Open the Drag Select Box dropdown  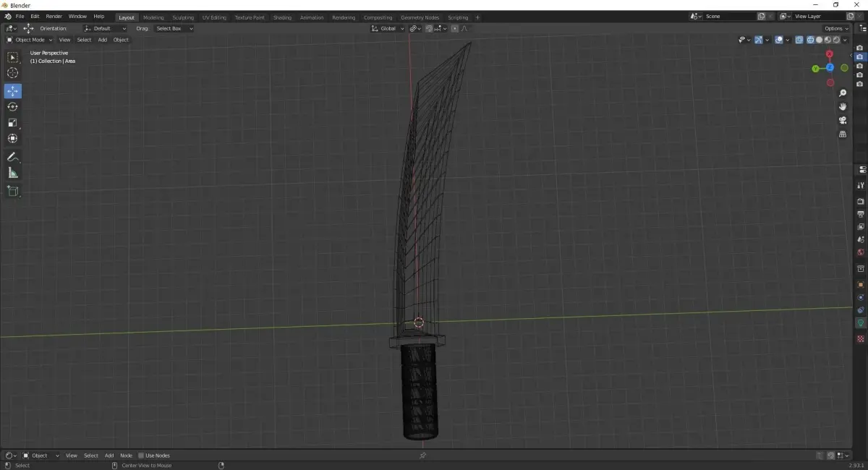click(x=172, y=28)
